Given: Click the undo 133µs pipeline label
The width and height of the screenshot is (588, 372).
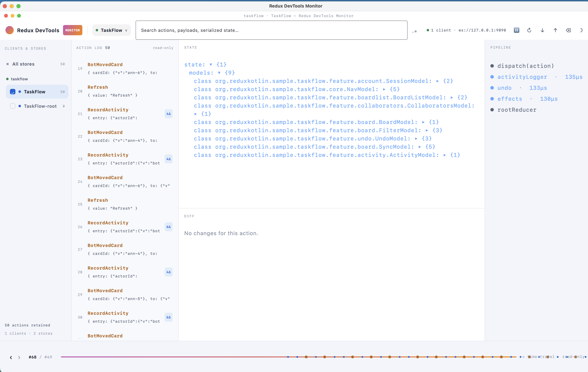Looking at the screenshot, I should click(x=522, y=88).
